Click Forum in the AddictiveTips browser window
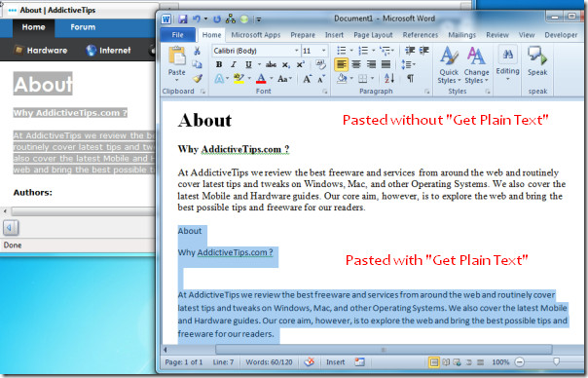The image size is (588, 378). 83,27
